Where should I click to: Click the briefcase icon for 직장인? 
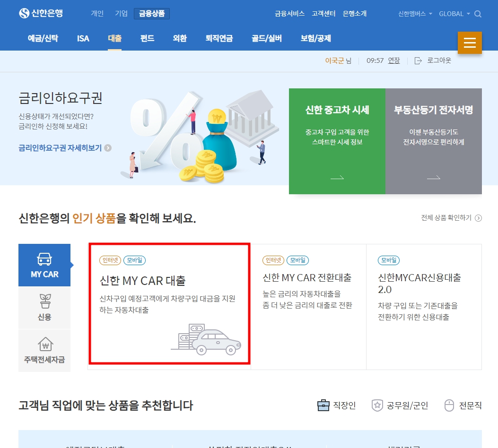pos(323,405)
